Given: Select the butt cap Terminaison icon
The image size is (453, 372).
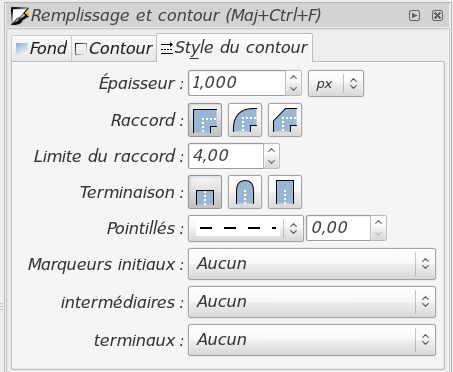Looking at the screenshot, I should pos(205,192).
